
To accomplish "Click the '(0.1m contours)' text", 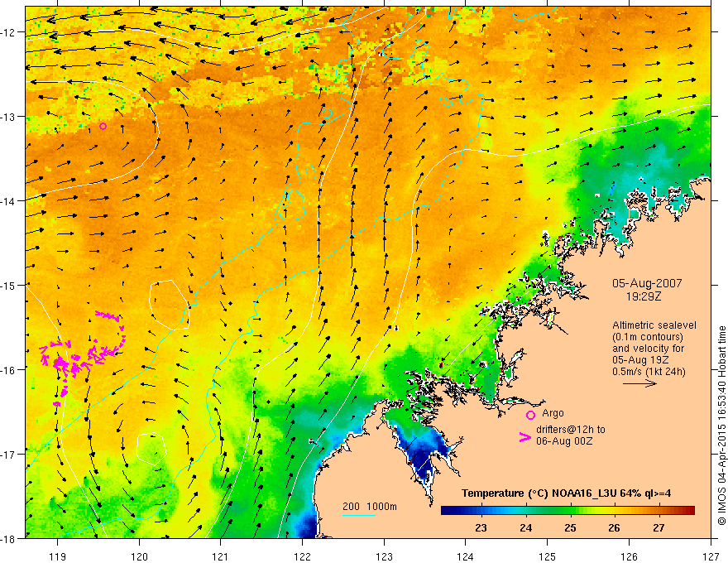I will click(x=648, y=337).
